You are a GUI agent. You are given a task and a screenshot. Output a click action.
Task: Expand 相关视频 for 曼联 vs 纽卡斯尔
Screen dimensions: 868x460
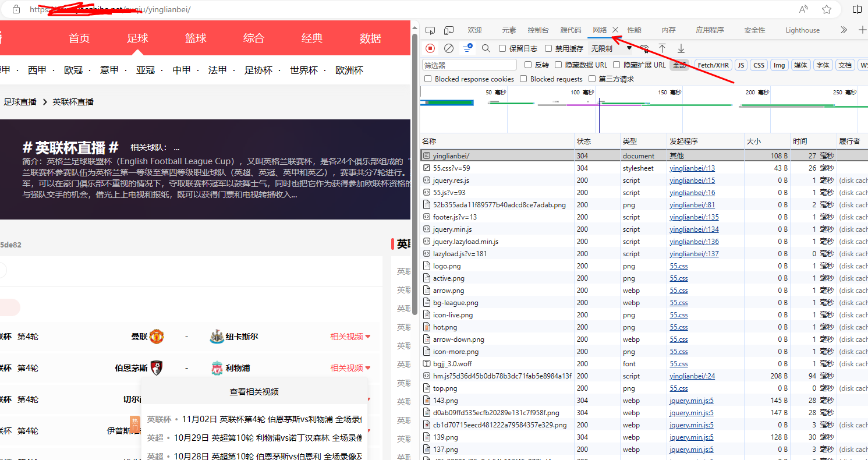[350, 337]
